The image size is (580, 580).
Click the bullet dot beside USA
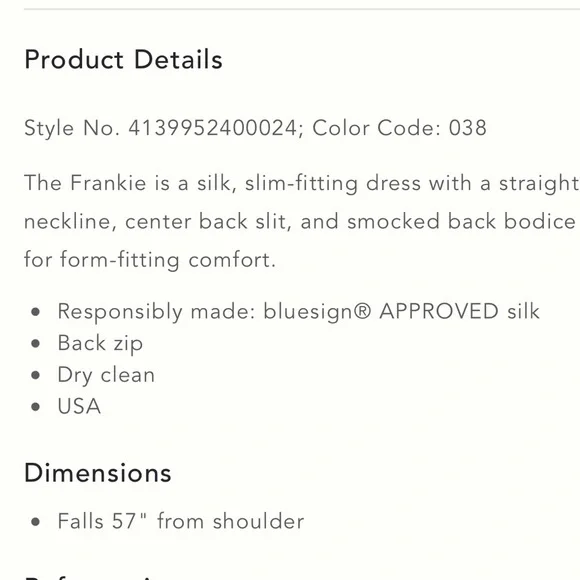tap(36, 407)
